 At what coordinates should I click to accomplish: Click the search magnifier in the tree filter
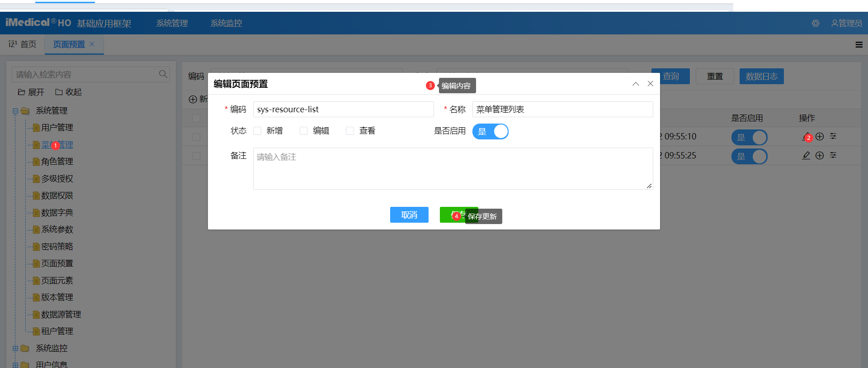click(163, 74)
